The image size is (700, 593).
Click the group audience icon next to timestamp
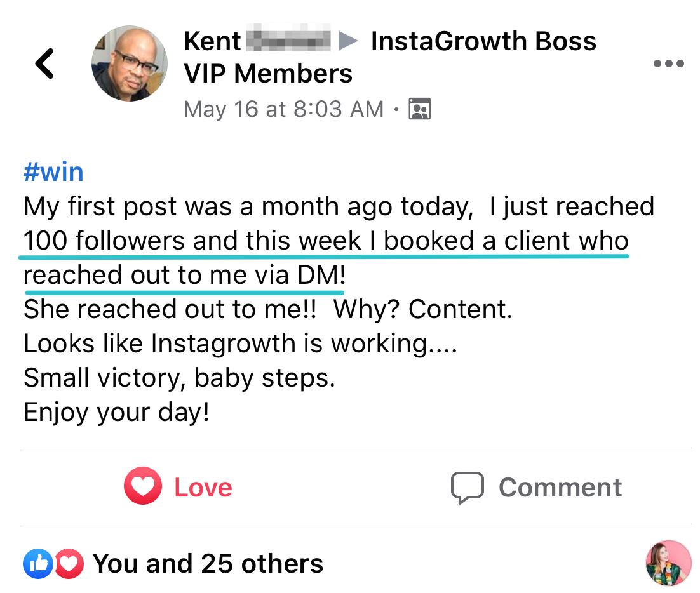pyautogui.click(x=419, y=109)
